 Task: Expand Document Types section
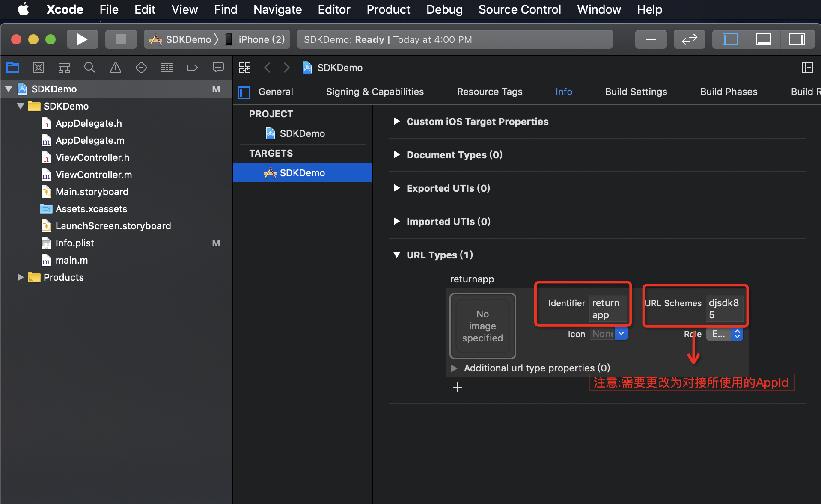point(397,155)
